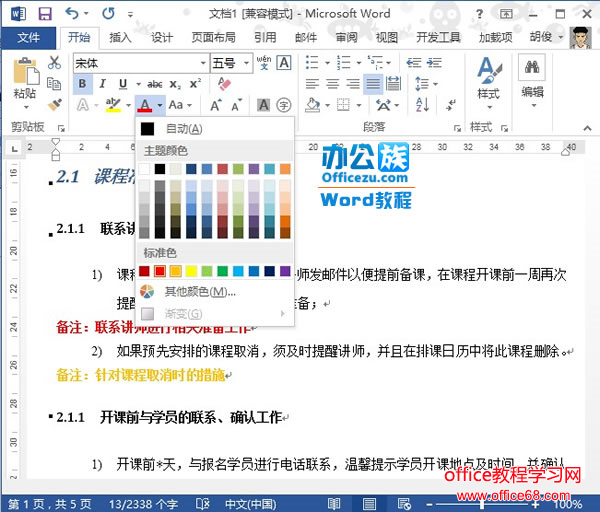Expand the numbered list style dropdown
600x512 pixels.
click(x=359, y=63)
